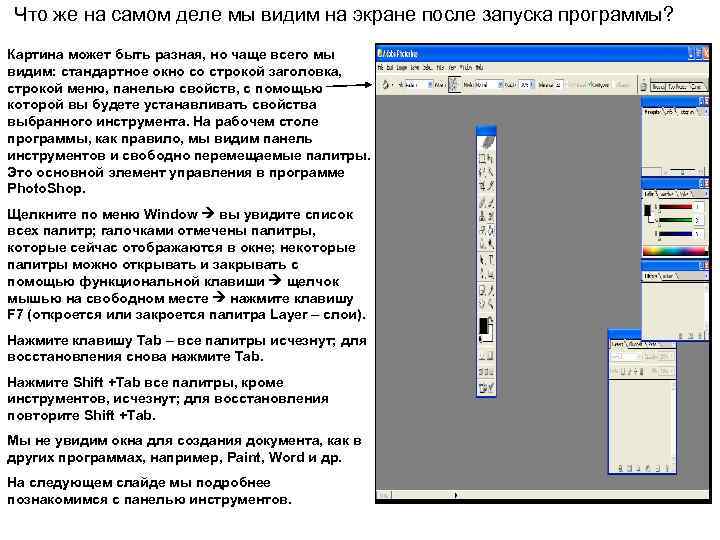Screen dimensions: 720x540
Task: Select the Type tool in toolbox
Action: tap(490, 260)
